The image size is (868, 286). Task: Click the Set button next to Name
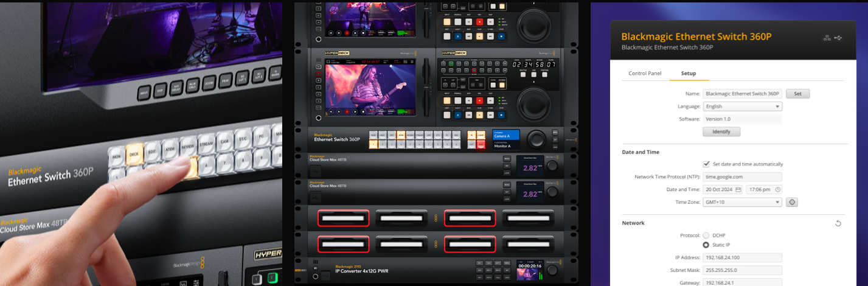(x=797, y=94)
